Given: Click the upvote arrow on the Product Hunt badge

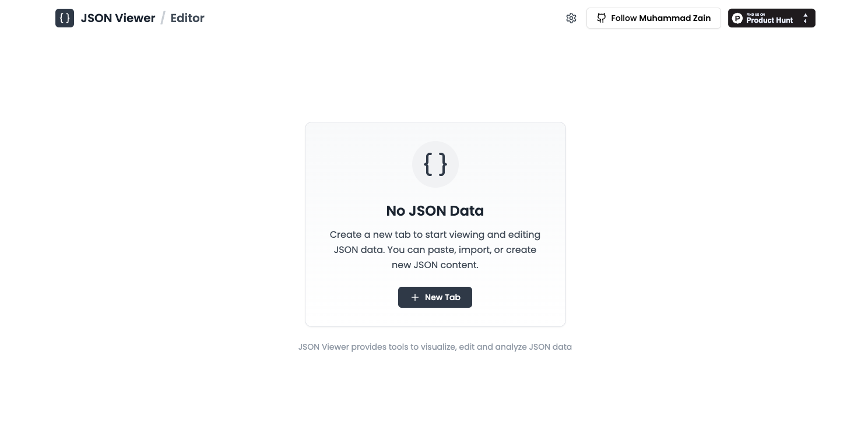Looking at the screenshot, I should click(805, 16).
